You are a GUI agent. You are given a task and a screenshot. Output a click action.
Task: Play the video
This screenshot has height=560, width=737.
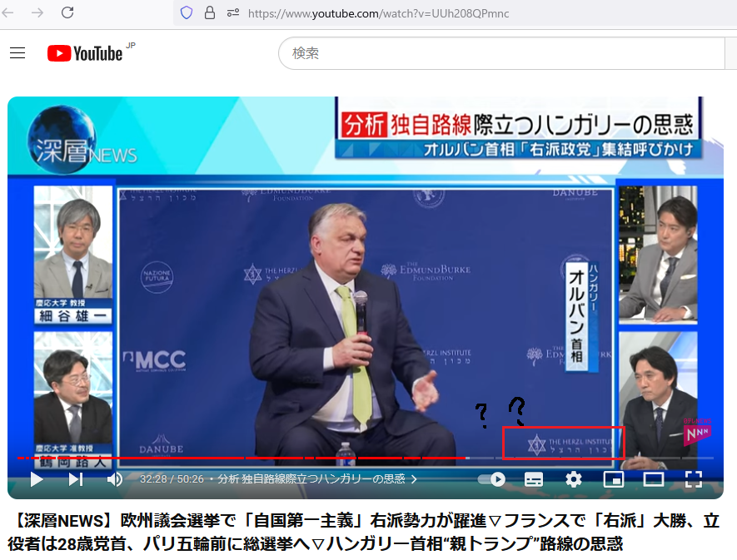[37, 479]
